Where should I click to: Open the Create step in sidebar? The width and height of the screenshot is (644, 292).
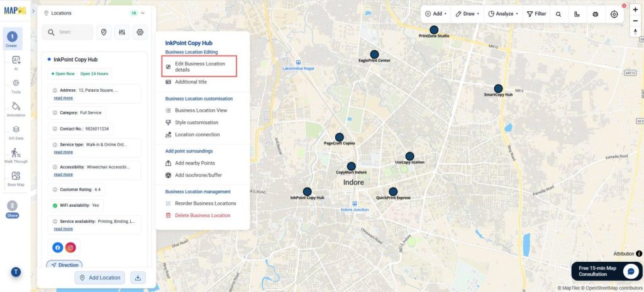tap(13, 39)
